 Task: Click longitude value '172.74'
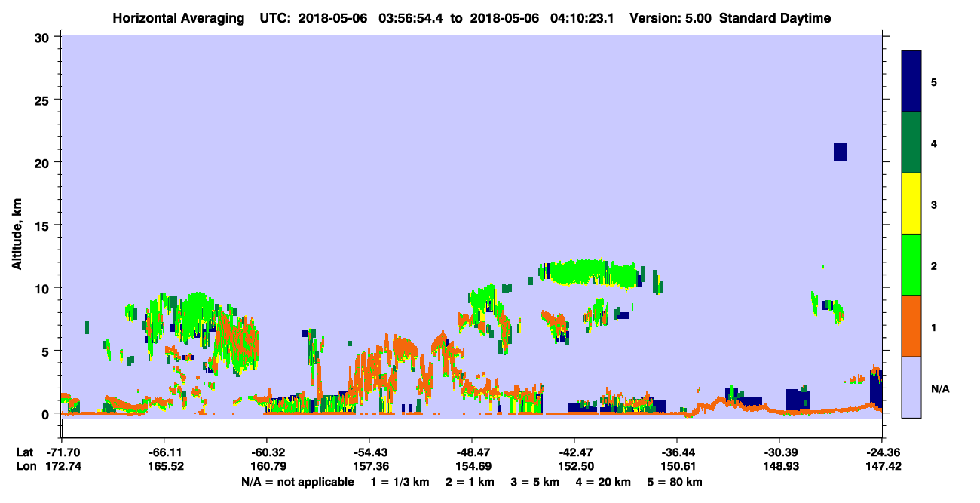[x=62, y=466]
